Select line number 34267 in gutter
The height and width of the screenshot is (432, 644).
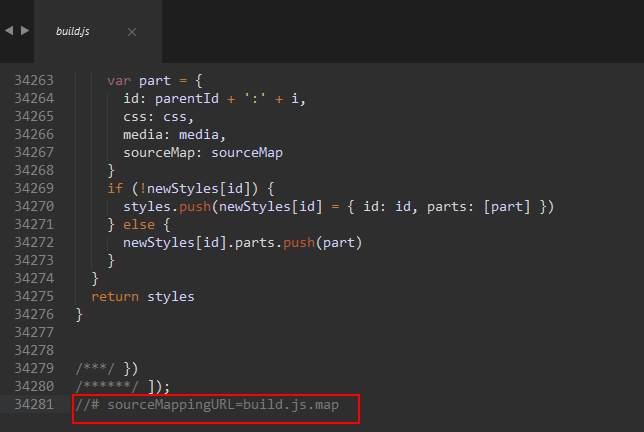click(34, 152)
